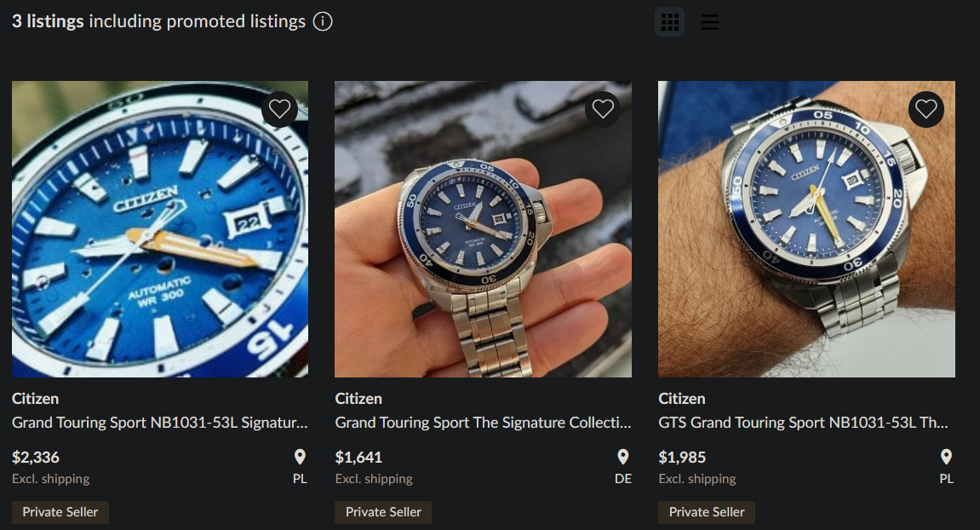Favorite the $2,336 Citizen watch
Viewport: 980px width, 530px height.
[x=279, y=109]
